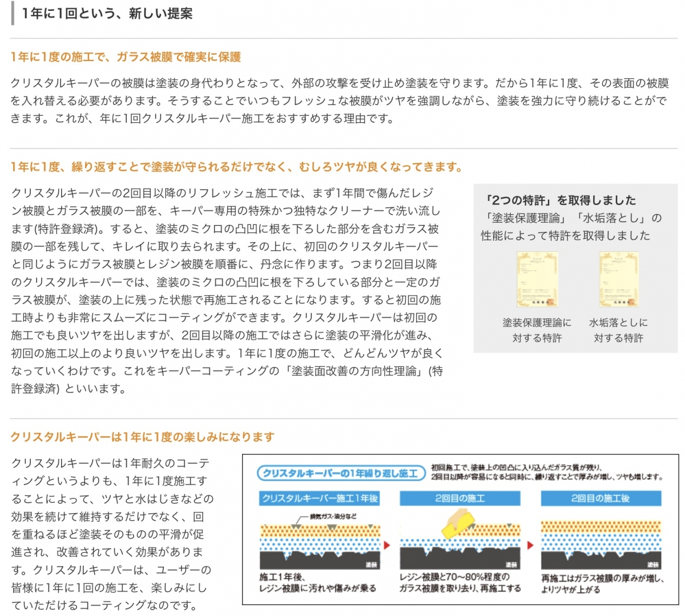685x616 pixels.
Task: Click the first red arrow between diagram panels
Action: 387,545
